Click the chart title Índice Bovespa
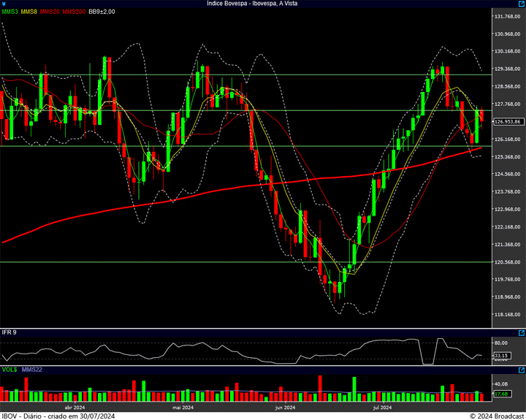This screenshot has width=526, height=420. coord(252,4)
